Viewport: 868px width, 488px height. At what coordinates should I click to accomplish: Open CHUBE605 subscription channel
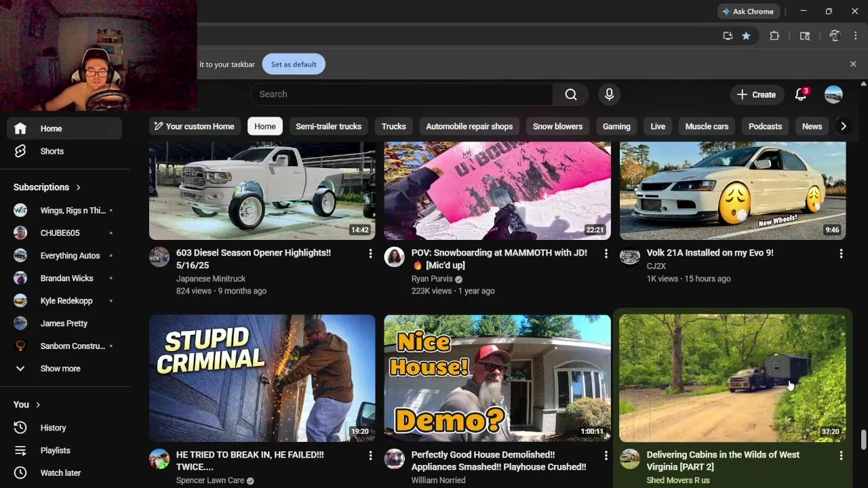point(65,233)
